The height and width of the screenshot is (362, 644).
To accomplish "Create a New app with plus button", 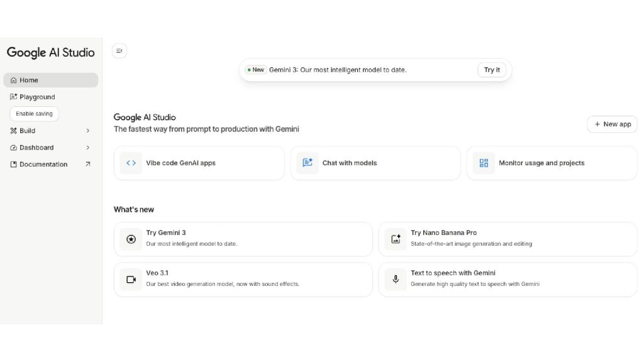I will point(612,124).
